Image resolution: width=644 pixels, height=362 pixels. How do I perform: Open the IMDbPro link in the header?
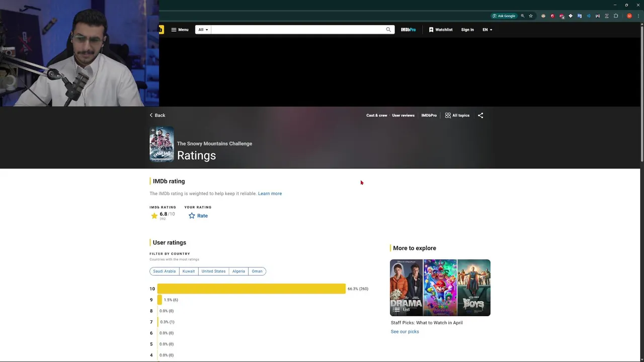(408, 30)
